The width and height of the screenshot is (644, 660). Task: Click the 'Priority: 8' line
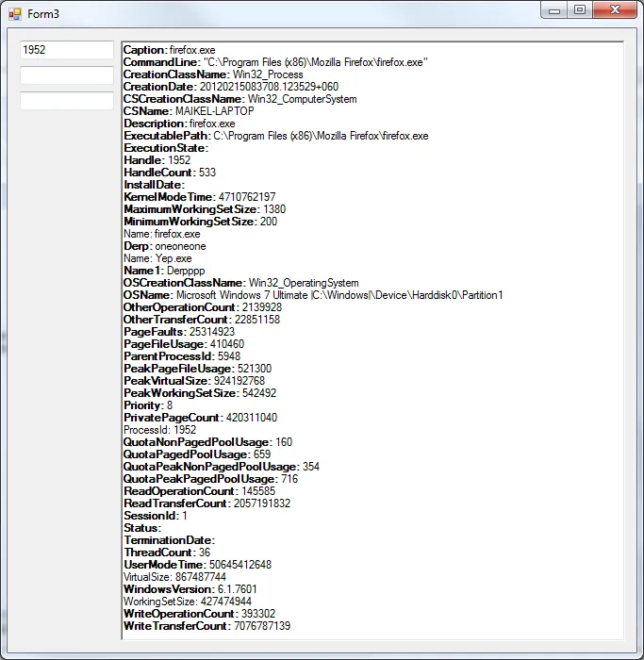point(148,405)
